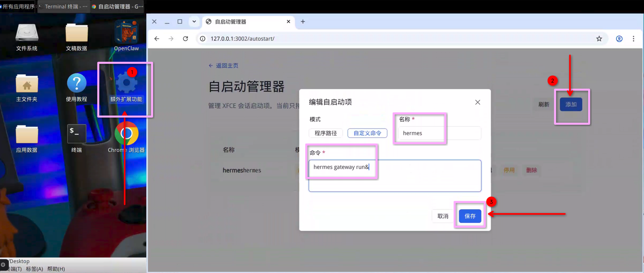Open the tab search dropdown arrow
Viewport: 644px width, 273px height.
coord(194,22)
